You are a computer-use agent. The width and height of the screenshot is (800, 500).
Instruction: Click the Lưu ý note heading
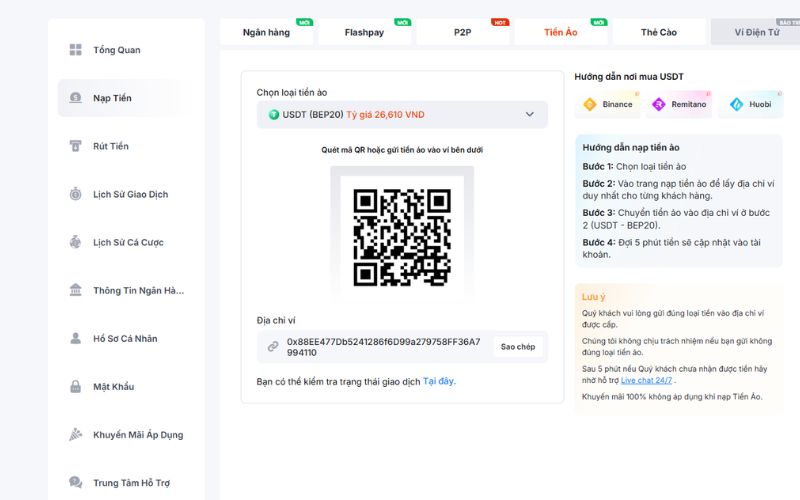(593, 296)
